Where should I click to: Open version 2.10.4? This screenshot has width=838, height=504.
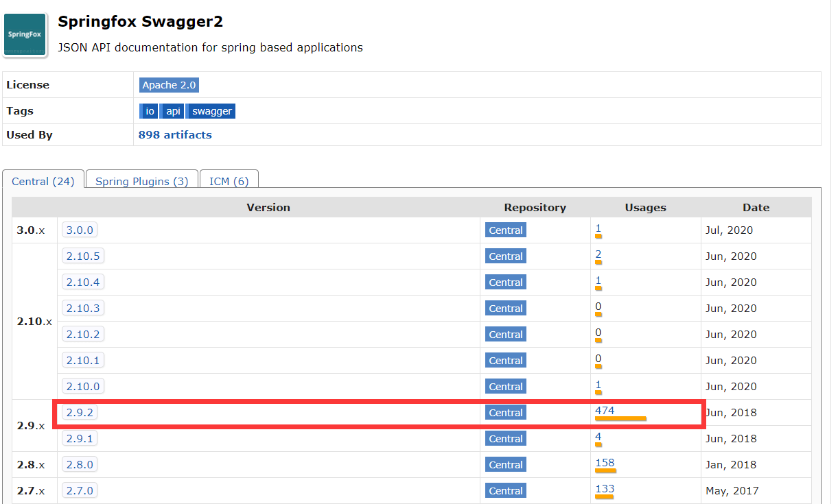(x=83, y=283)
